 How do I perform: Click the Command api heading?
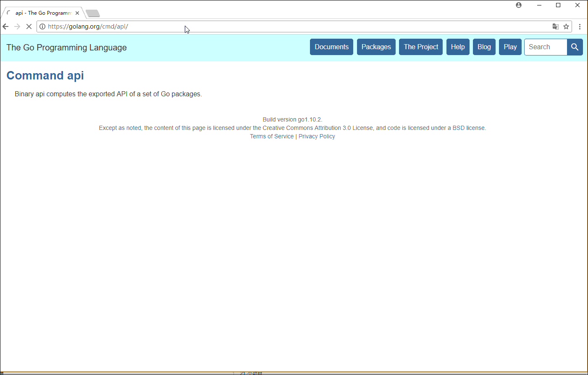(45, 75)
